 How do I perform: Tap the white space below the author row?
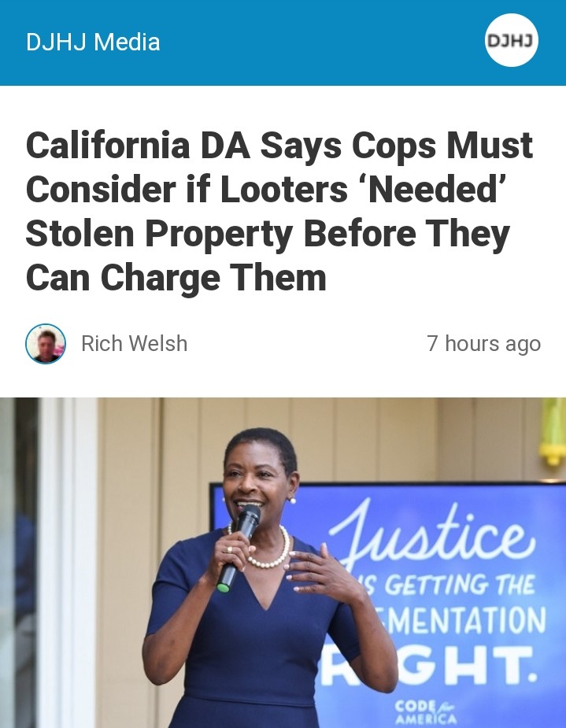[x=283, y=381]
